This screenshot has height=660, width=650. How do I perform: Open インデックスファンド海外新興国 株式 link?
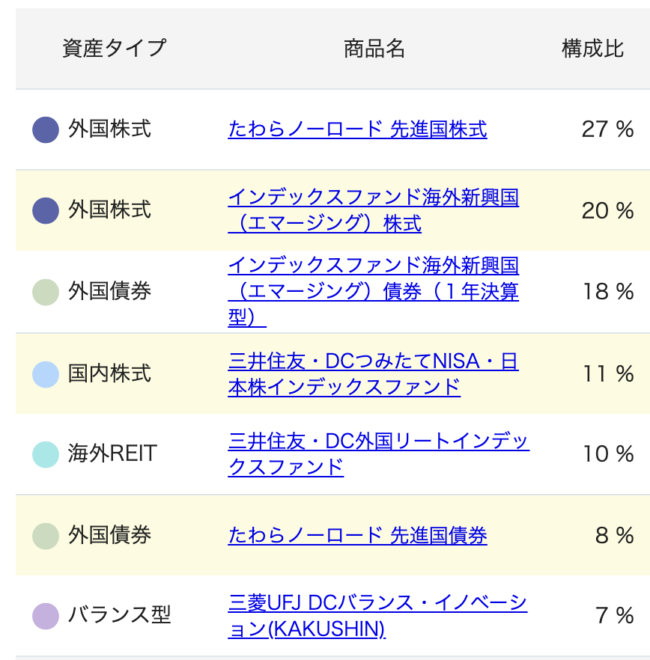(x=373, y=210)
